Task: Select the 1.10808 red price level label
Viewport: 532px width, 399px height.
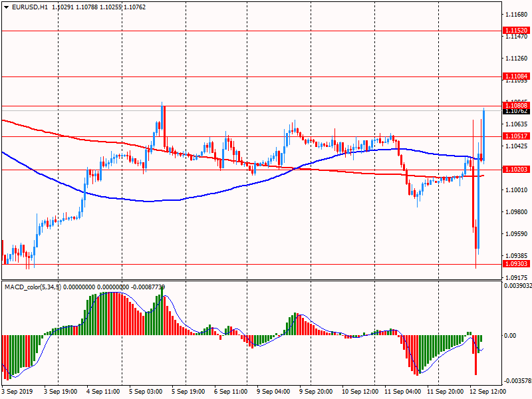Action: [516, 106]
